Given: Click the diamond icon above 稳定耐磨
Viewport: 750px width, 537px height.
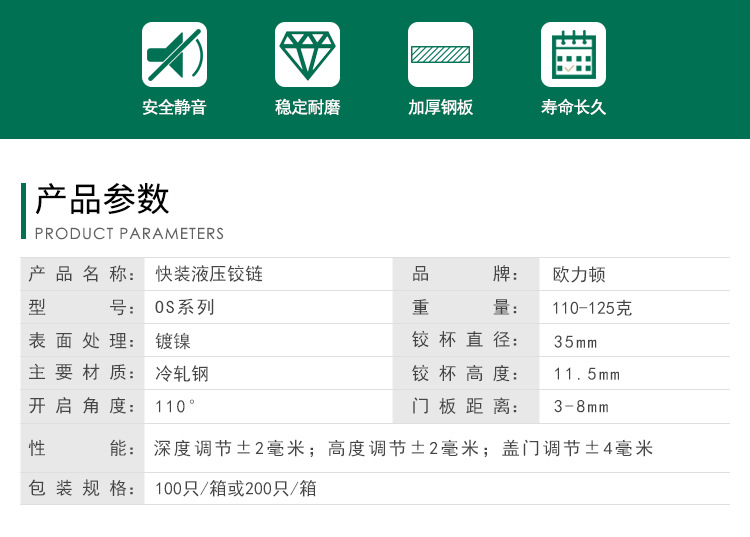Looking at the screenshot, I should 307,55.
